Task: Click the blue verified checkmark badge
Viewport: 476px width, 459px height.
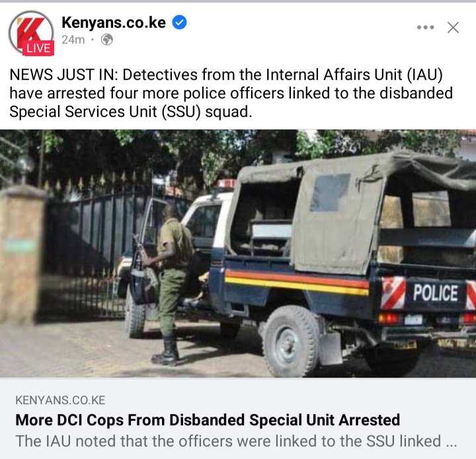Action: point(179,22)
